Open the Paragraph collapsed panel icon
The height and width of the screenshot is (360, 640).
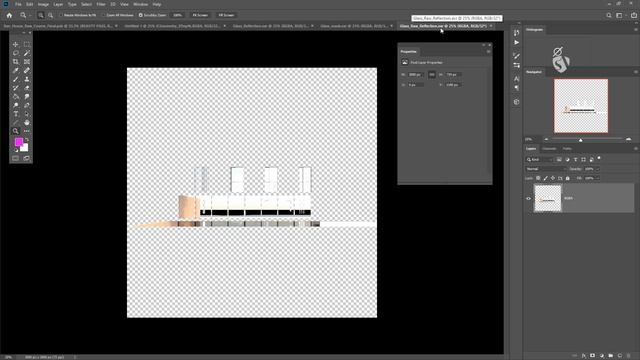[x=517, y=88]
